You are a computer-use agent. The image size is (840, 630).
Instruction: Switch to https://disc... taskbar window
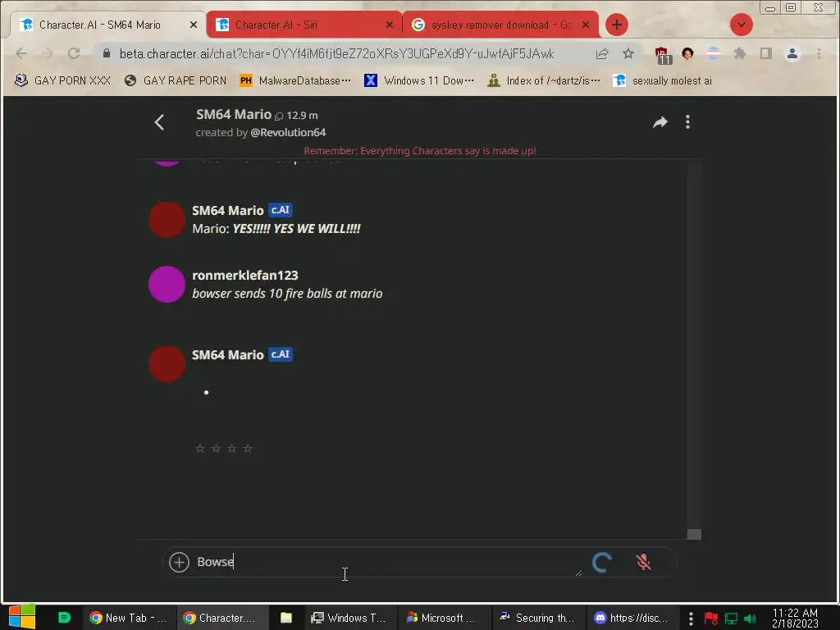(x=632, y=618)
